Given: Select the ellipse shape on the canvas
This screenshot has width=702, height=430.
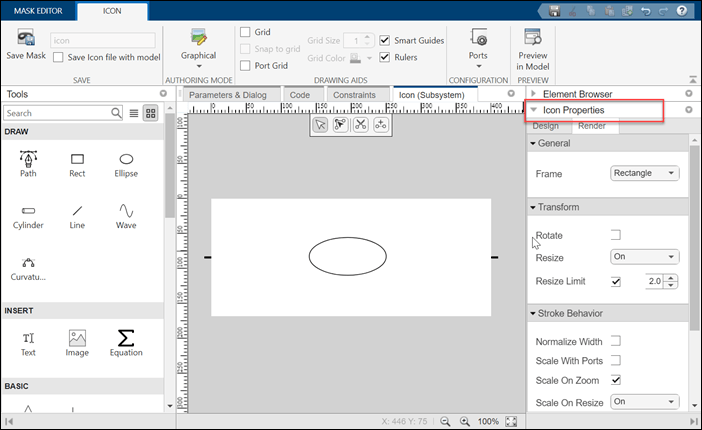Looking at the screenshot, I should 347,257.
